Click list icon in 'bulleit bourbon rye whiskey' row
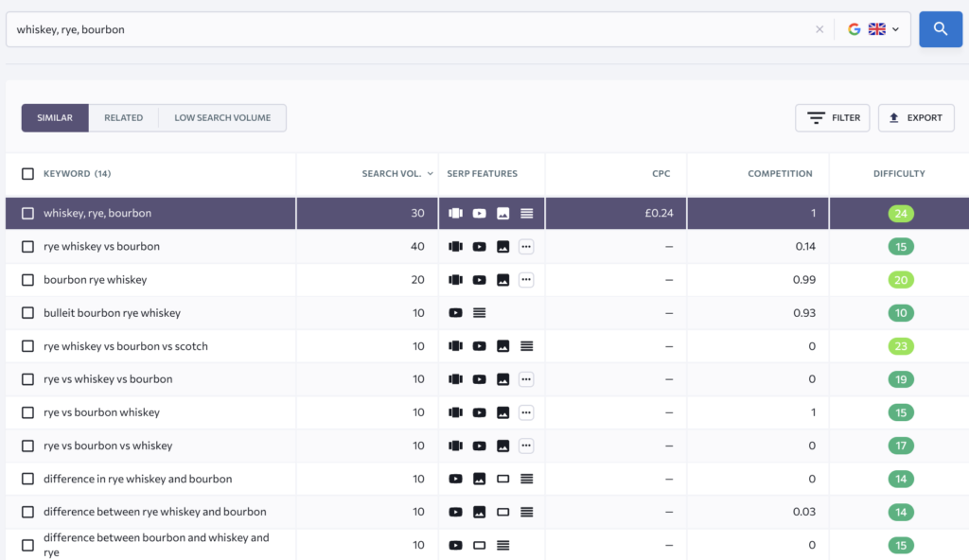 [479, 313]
